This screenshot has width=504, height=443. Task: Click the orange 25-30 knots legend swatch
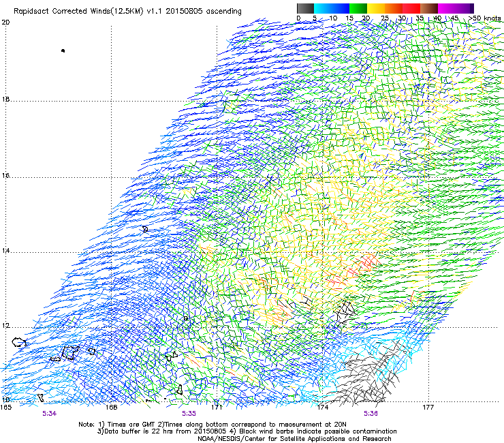coord(394,8)
